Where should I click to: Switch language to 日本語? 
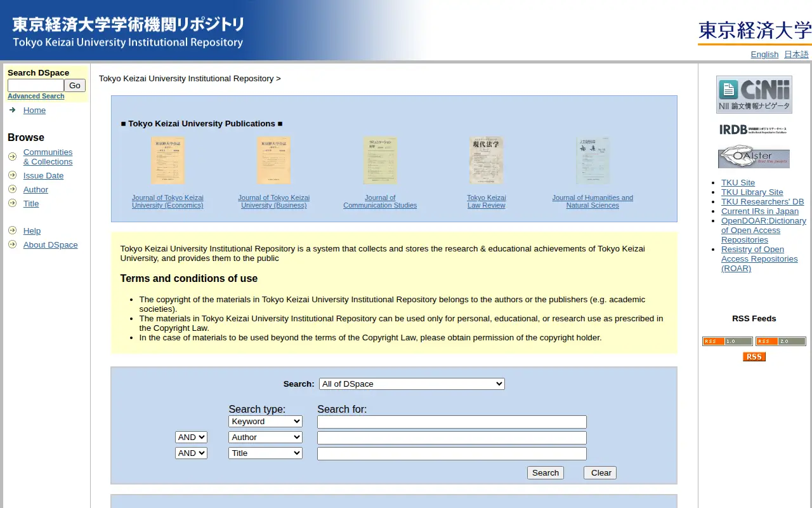[796, 54]
